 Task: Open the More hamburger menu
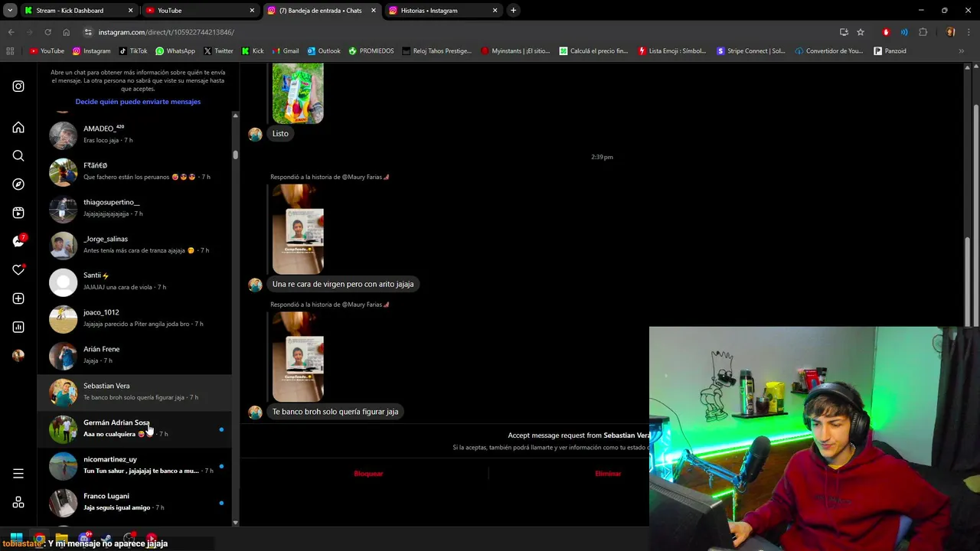coord(18,474)
